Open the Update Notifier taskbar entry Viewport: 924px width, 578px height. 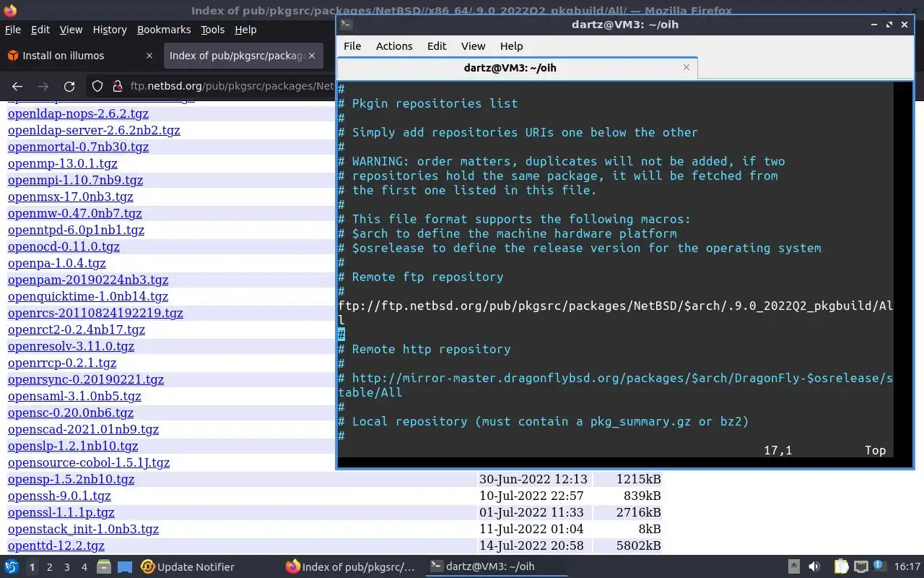click(188, 567)
